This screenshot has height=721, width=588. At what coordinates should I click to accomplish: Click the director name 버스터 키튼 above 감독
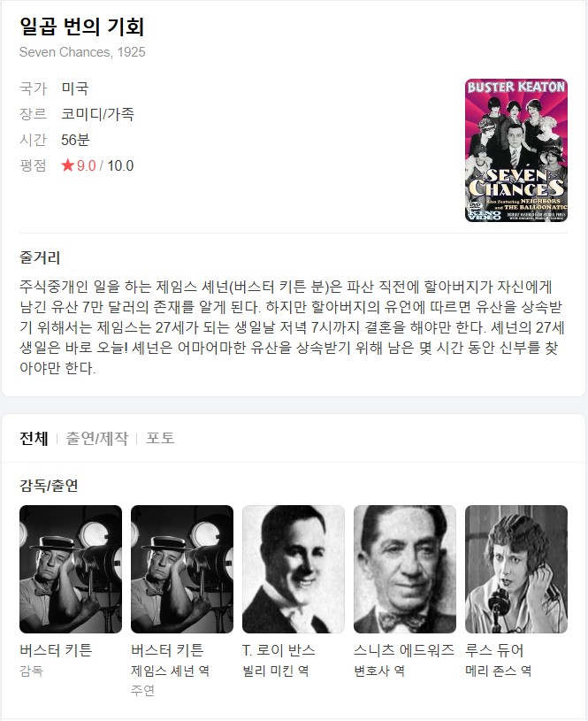pyautogui.click(x=56, y=650)
